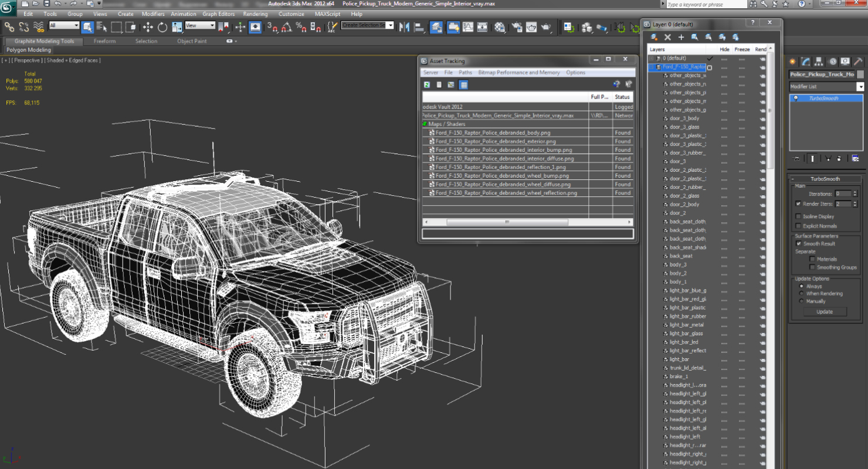Click Create New Layer icon in Layer dialog
The image size is (868, 469).
tap(654, 37)
